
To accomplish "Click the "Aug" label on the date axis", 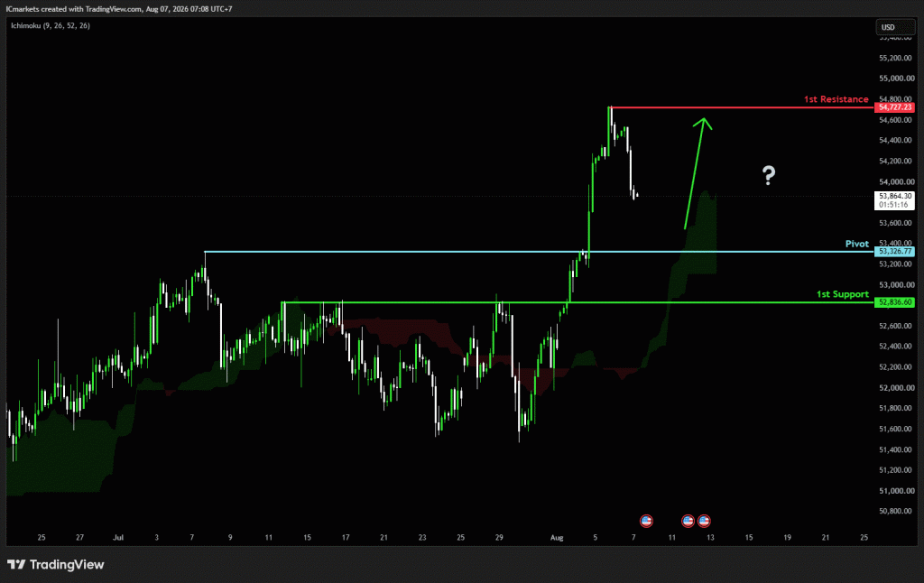I will (557, 538).
